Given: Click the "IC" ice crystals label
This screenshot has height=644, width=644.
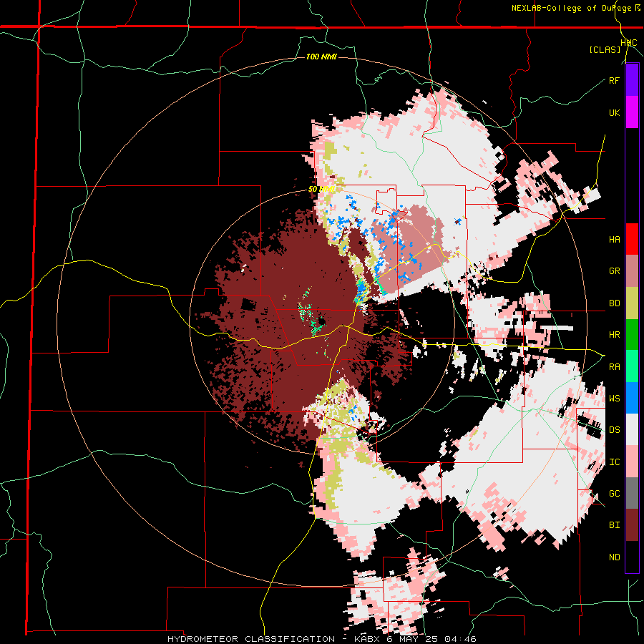Looking at the screenshot, I should pyautogui.click(x=615, y=462).
